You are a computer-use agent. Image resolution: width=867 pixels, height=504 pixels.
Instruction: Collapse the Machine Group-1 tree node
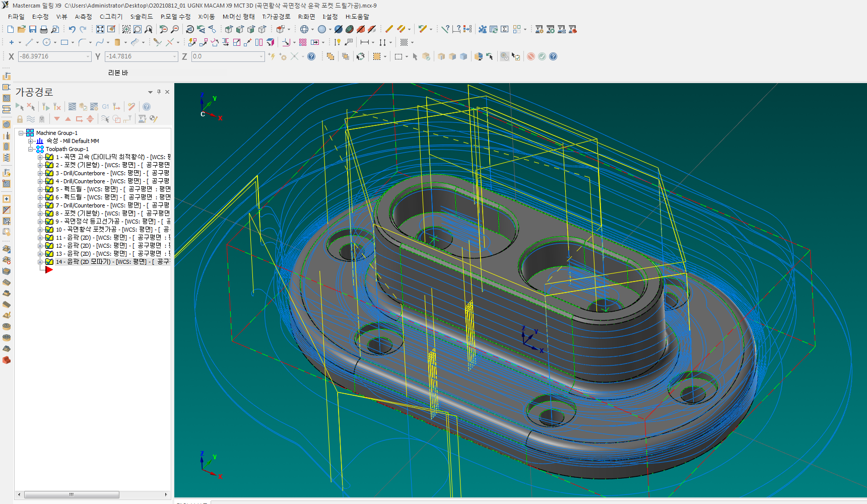pos(21,133)
